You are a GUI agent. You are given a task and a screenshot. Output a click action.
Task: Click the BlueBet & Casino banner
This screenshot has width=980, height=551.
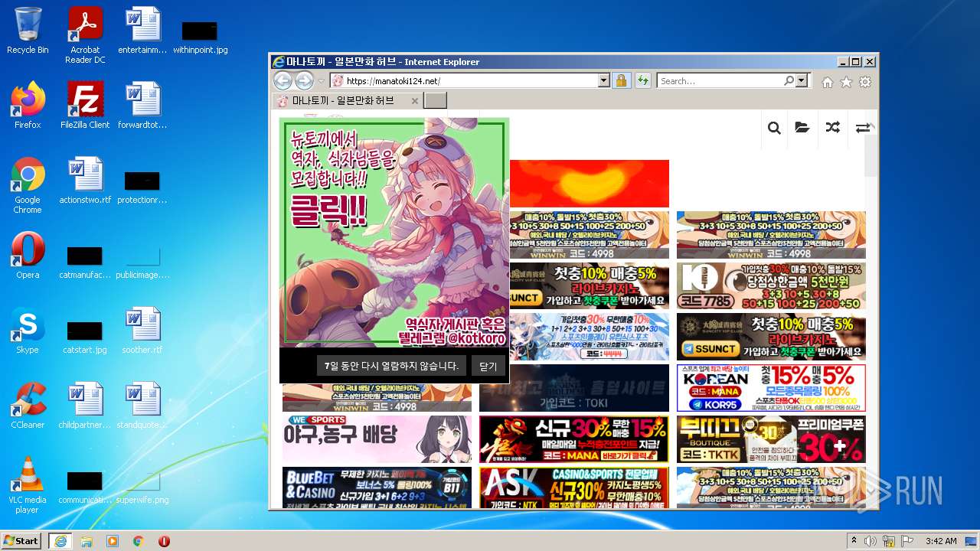[377, 487]
